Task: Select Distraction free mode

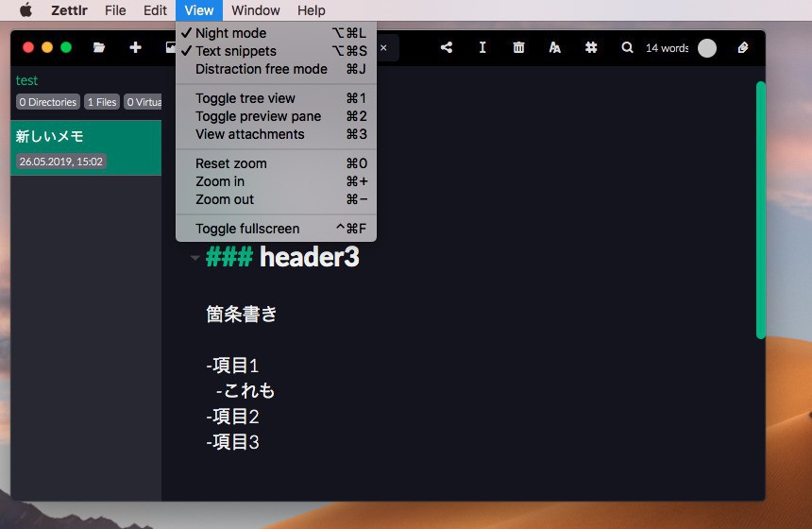Action: (276, 69)
